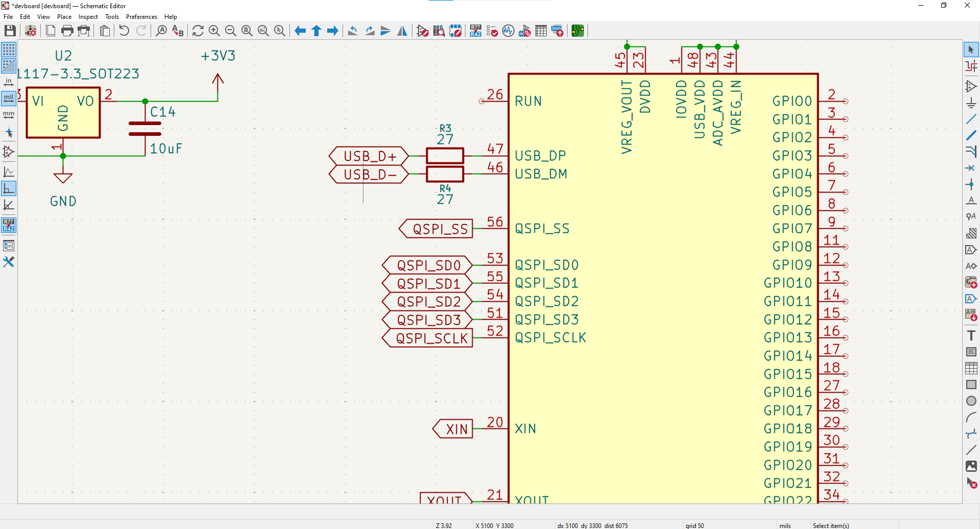The image size is (980, 529).
Task: Open the Find tool in the toolbar
Action: coord(161,31)
